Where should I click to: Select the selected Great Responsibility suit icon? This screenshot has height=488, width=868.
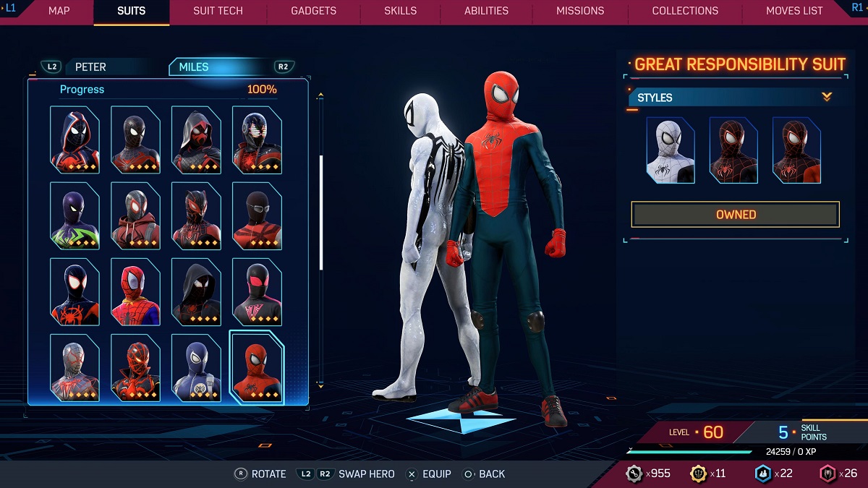pos(257,367)
